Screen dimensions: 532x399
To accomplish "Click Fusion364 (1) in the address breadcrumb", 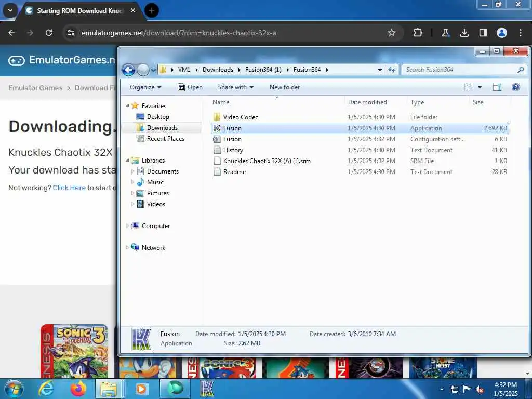I will 263,70.
